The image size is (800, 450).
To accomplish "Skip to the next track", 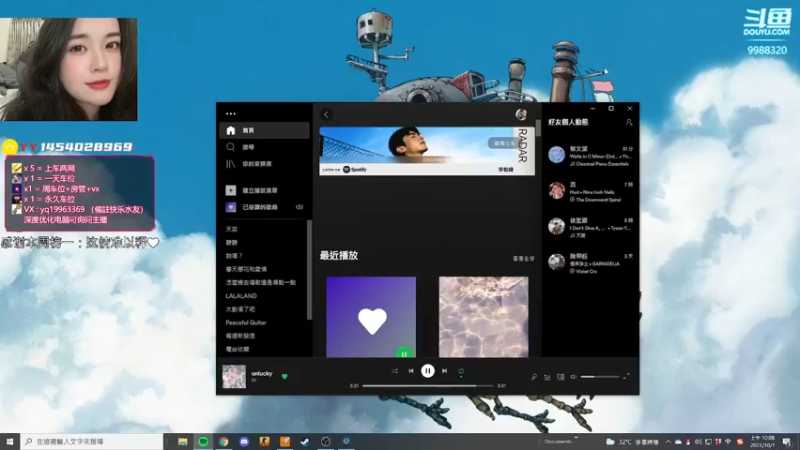I will pos(444,371).
